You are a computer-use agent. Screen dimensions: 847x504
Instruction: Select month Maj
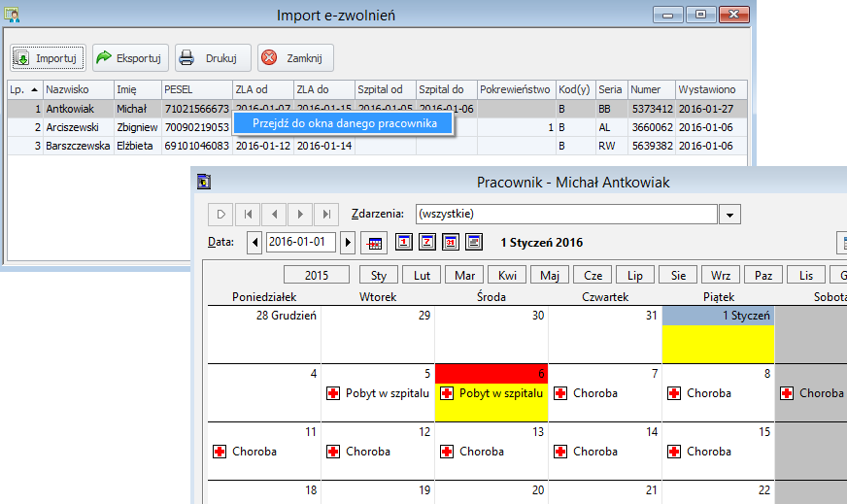click(x=550, y=275)
